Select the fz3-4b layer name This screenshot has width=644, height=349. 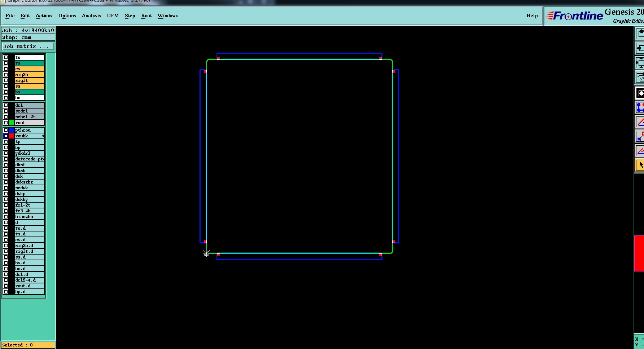30,211
